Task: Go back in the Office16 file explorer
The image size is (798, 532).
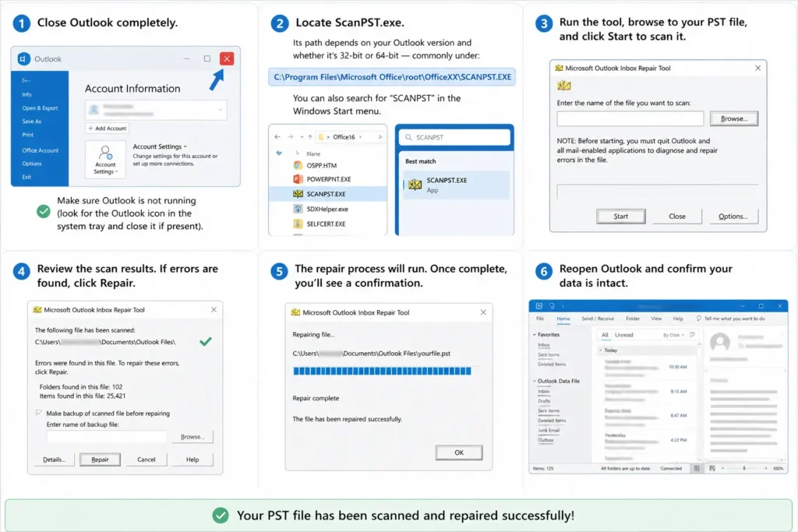Action: pos(277,137)
